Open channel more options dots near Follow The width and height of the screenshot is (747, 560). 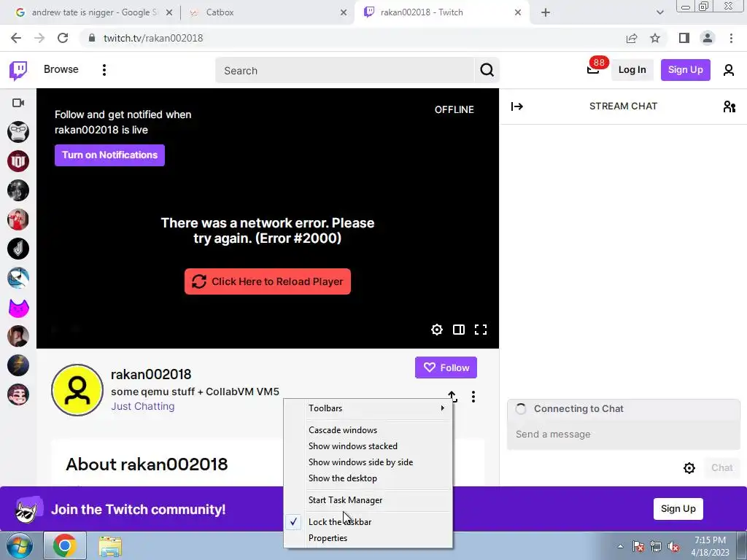point(473,397)
